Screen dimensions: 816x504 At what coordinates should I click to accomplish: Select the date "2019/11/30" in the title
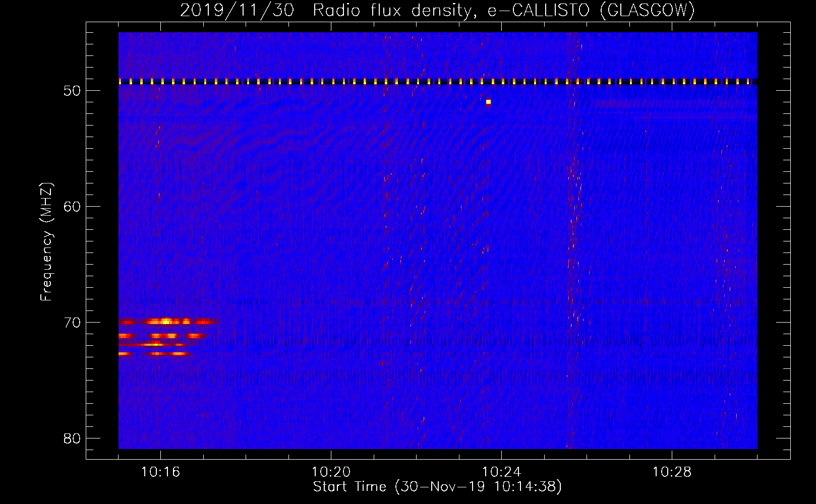[237, 10]
